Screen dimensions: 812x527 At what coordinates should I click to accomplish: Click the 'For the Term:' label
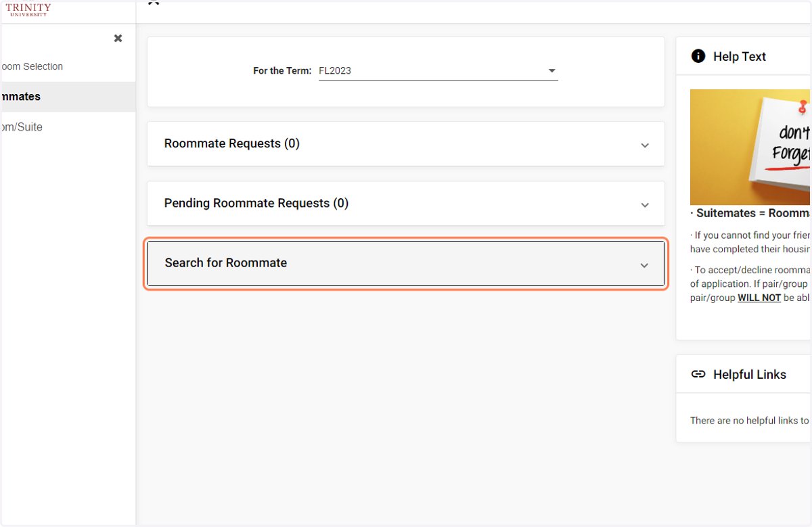coord(282,70)
